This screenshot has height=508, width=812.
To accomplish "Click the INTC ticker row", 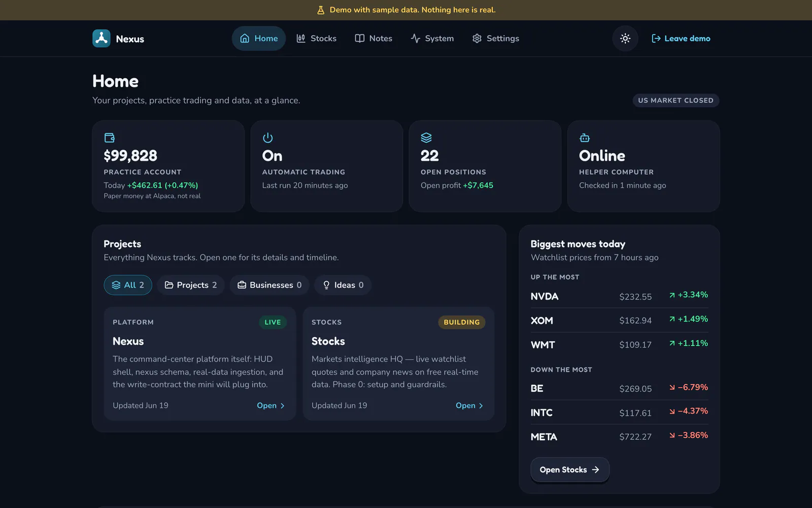I will [x=619, y=412].
